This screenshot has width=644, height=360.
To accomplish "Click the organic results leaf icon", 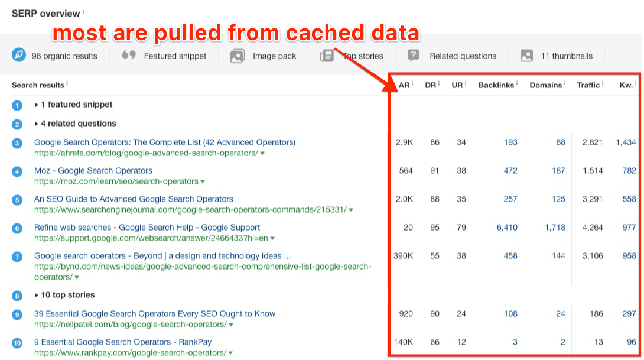I will [19, 55].
